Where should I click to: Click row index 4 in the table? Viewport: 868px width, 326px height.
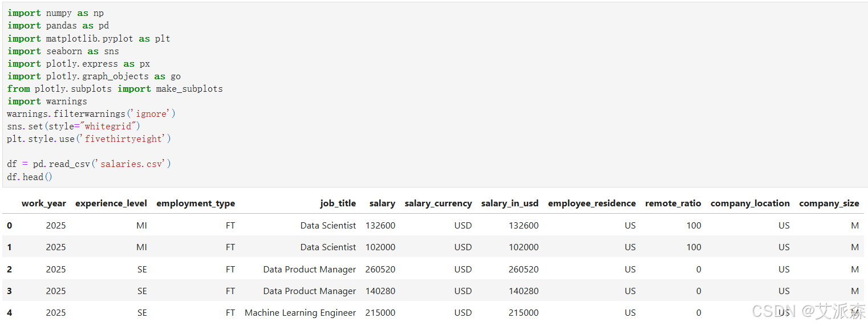click(9, 313)
